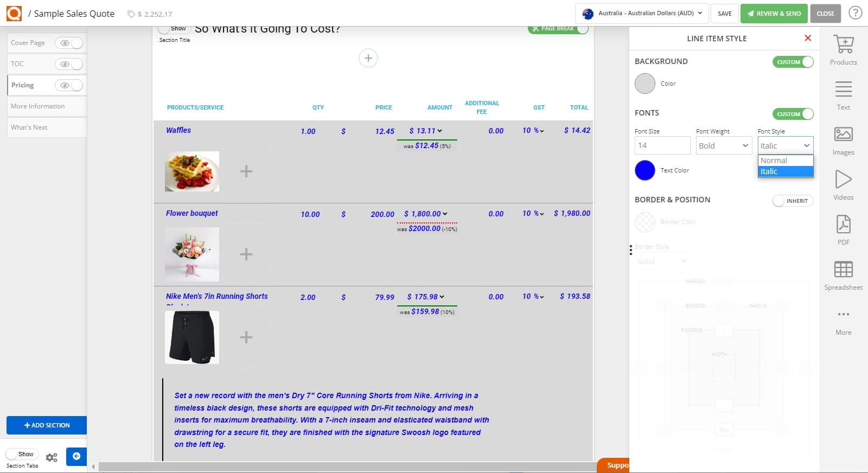Click the SAVE button
The image size is (868, 473).
coord(724,14)
